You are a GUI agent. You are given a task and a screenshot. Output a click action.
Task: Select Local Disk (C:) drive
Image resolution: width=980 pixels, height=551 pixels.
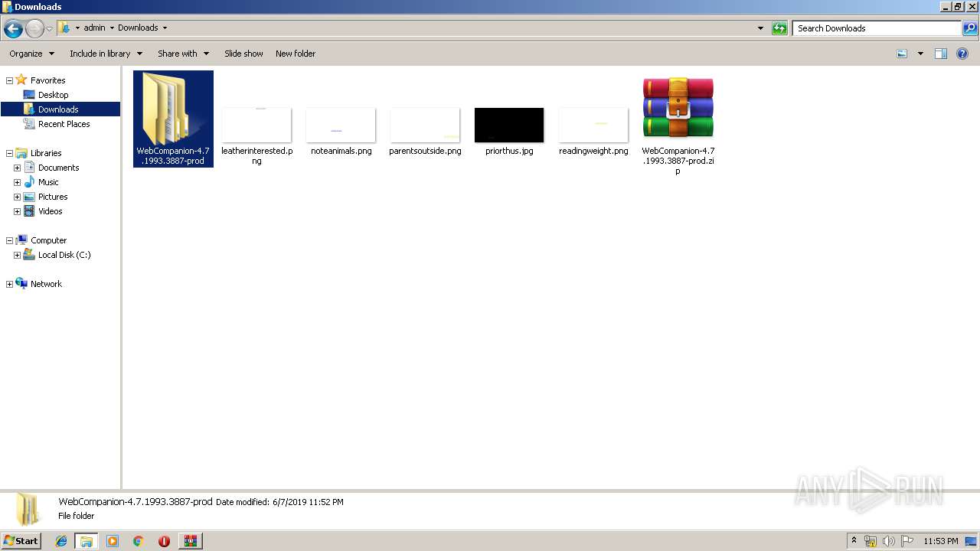pos(64,255)
